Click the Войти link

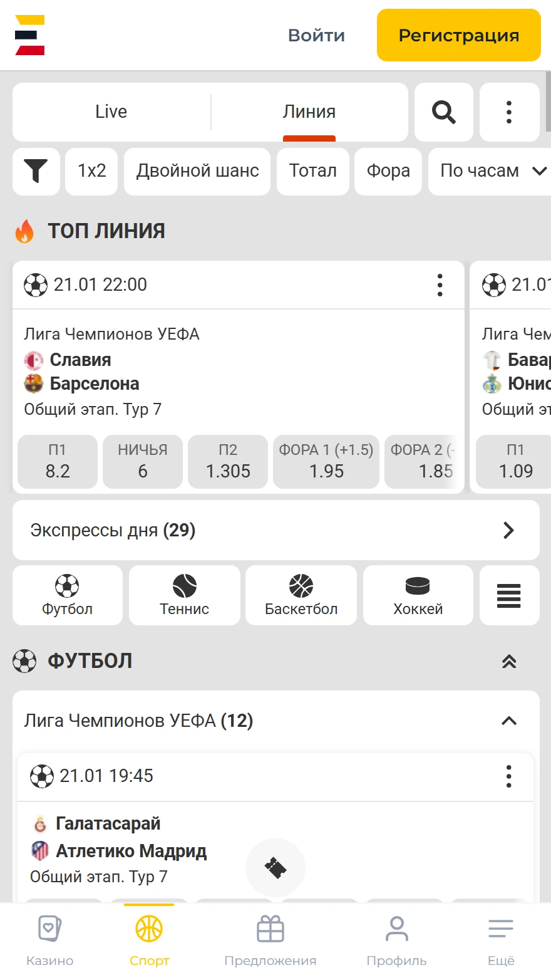316,36
